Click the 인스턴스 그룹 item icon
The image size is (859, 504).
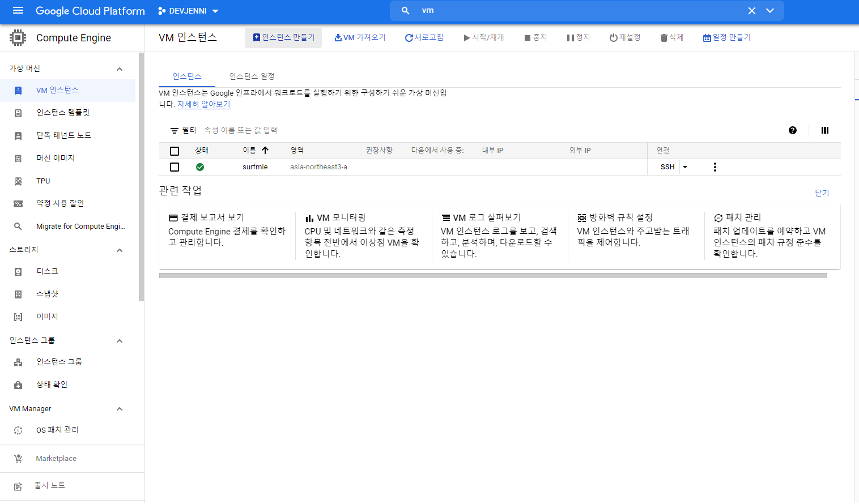18,362
